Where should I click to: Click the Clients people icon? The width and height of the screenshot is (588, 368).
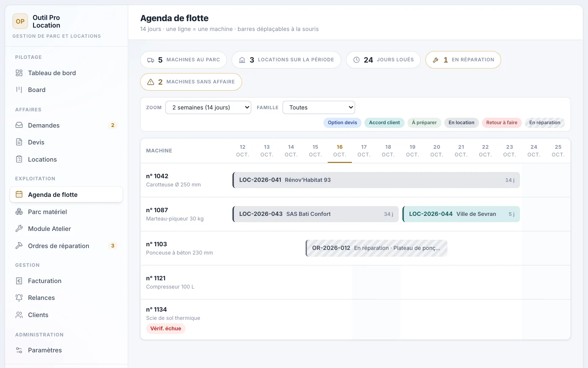(19, 315)
